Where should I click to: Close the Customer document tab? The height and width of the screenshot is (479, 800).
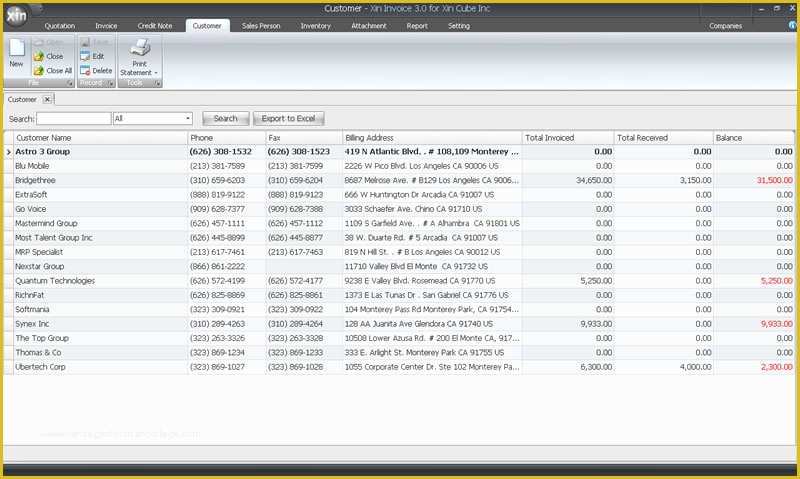click(47, 99)
